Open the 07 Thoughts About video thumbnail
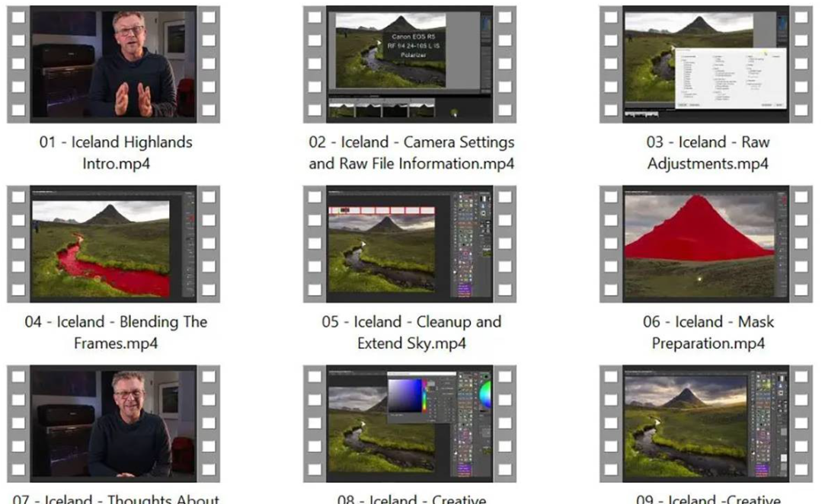 pyautogui.click(x=113, y=423)
